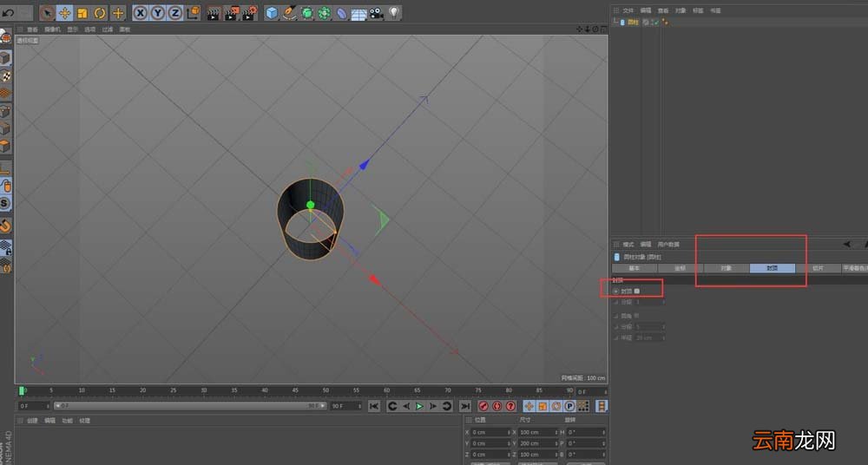
Task: Toggle the 封顶 caps checkbox
Action: 636,291
